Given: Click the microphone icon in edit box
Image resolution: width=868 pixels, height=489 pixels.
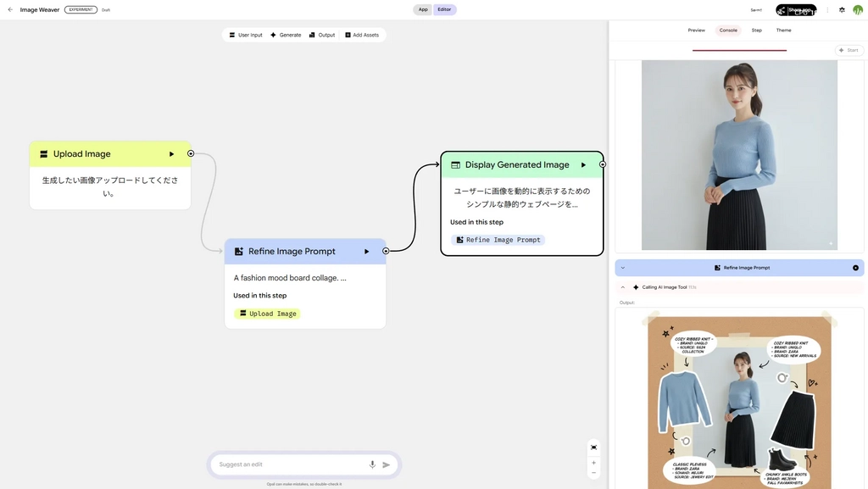Looking at the screenshot, I should (372, 464).
